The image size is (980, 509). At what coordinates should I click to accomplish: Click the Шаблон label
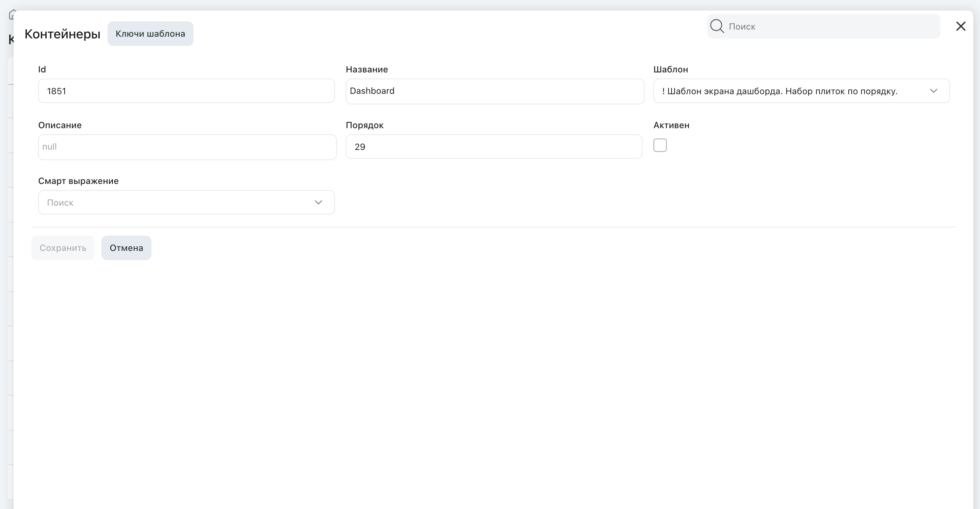670,69
